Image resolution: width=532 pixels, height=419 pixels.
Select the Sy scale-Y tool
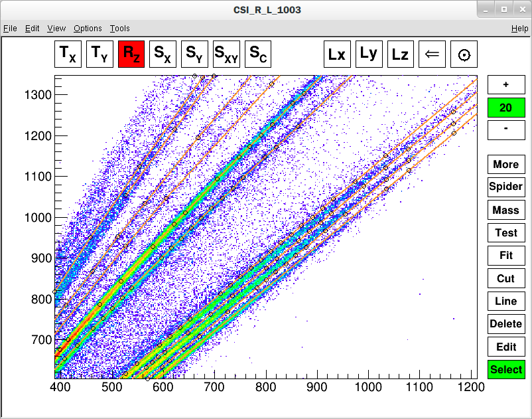coord(195,54)
